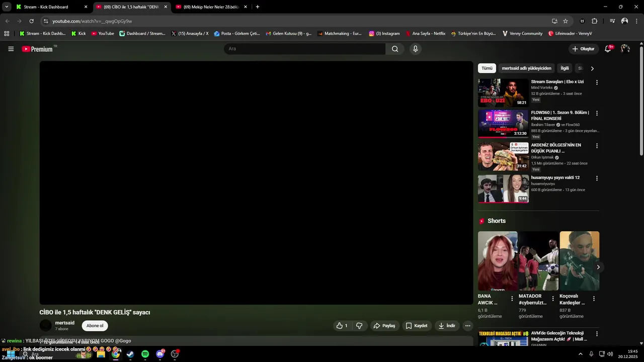
Task: Open volume speaker icon in system tray
Action: 610,354
